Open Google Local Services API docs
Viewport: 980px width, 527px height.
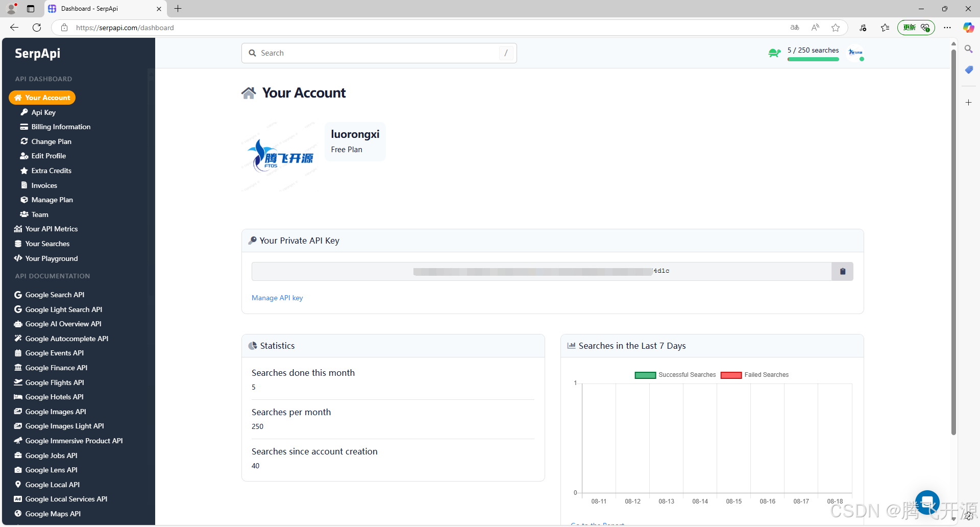point(61,499)
